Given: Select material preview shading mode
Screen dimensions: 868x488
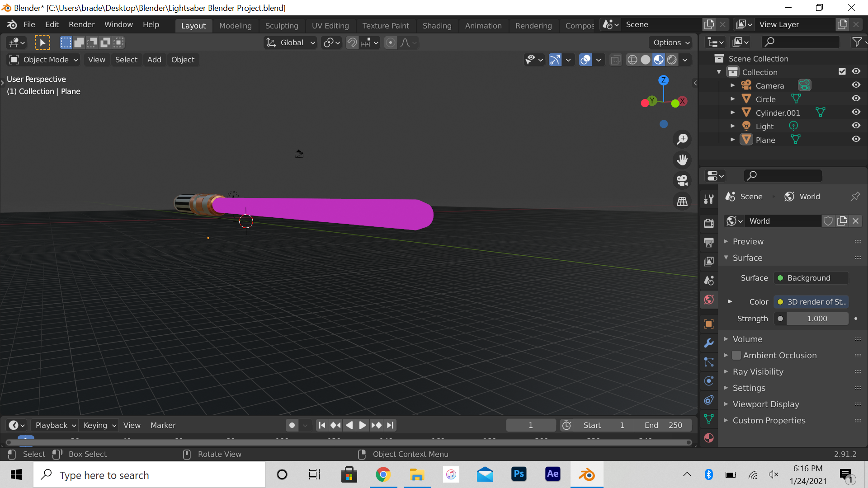Looking at the screenshot, I should pyautogui.click(x=659, y=60).
